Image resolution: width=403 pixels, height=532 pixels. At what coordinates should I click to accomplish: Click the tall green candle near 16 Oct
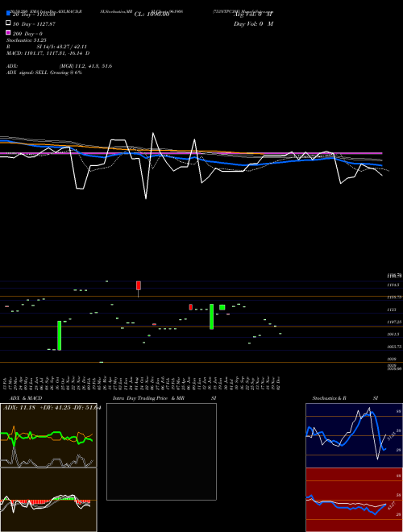pyautogui.click(x=60, y=335)
